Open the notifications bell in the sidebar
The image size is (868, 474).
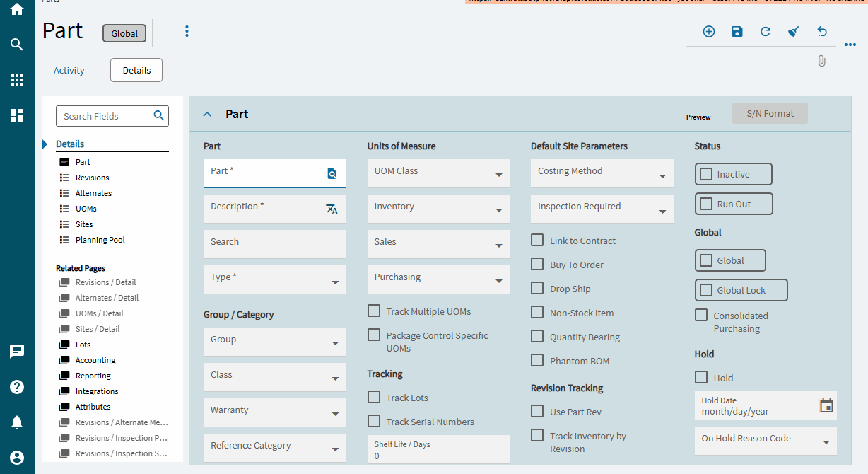tap(16, 422)
